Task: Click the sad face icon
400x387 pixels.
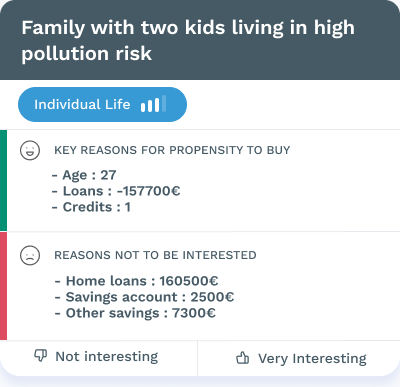Action: point(30,256)
